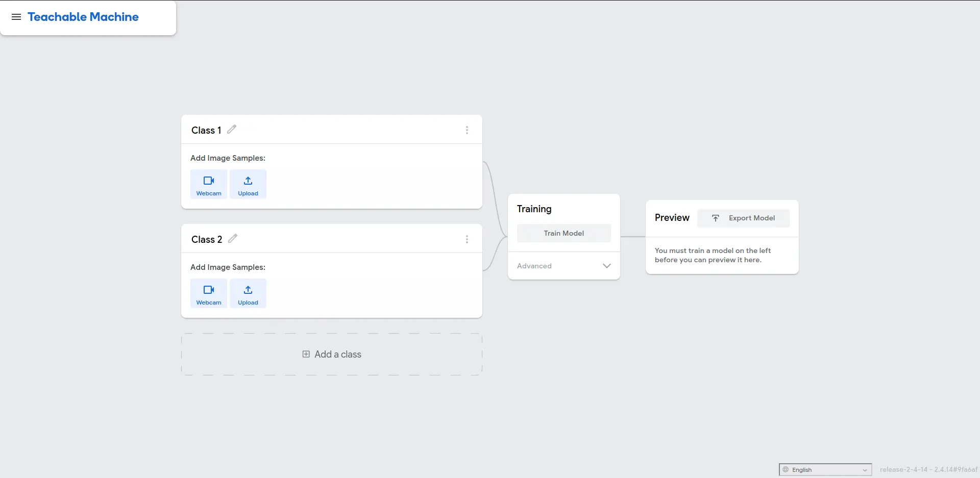Edit the Class 2 name pencil icon
This screenshot has width=980, height=478.
(233, 239)
